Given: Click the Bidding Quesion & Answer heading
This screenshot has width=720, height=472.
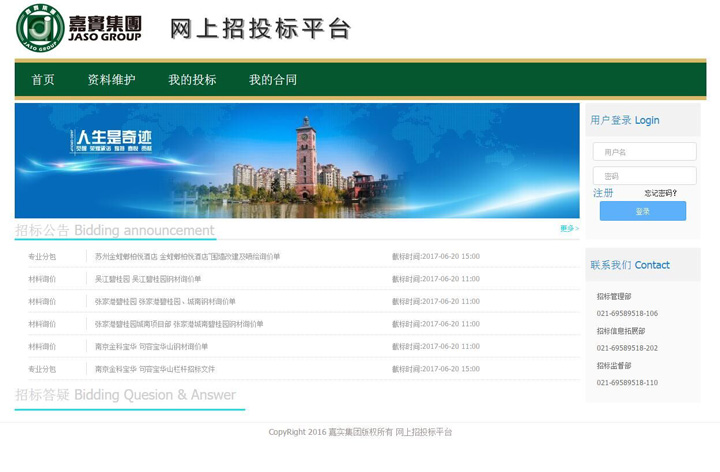Looking at the screenshot, I should point(125,395).
